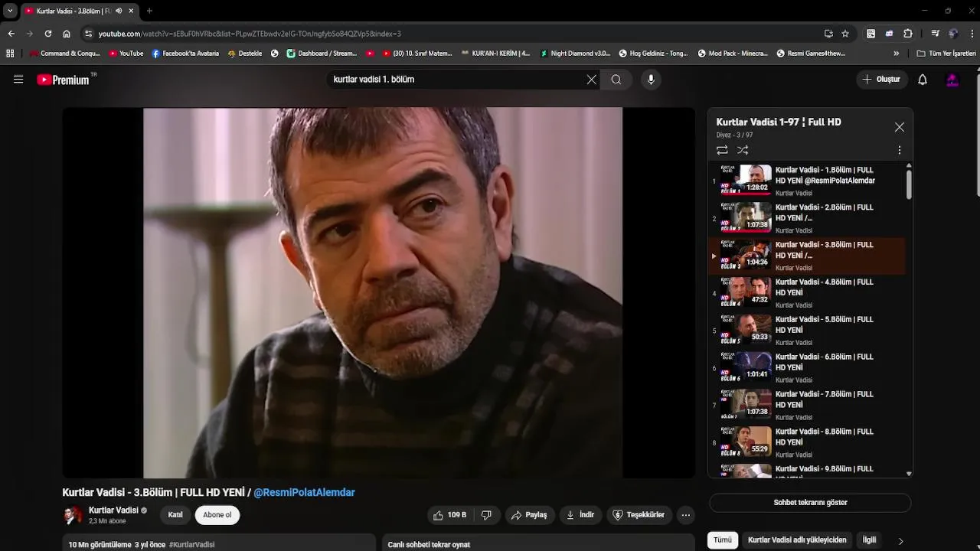Screen dimensions: 980x551
Task: Start voice search with microphone
Action: [651, 80]
